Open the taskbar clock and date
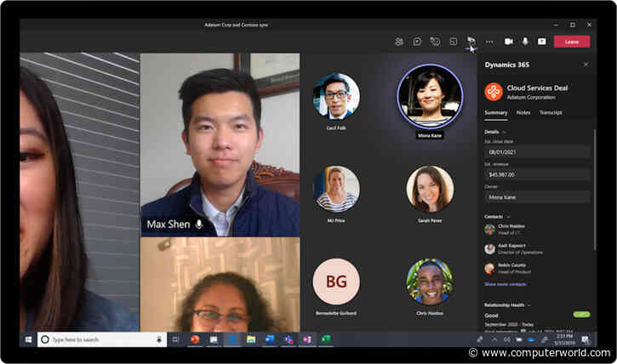The width and height of the screenshot is (617, 364). 565,339
